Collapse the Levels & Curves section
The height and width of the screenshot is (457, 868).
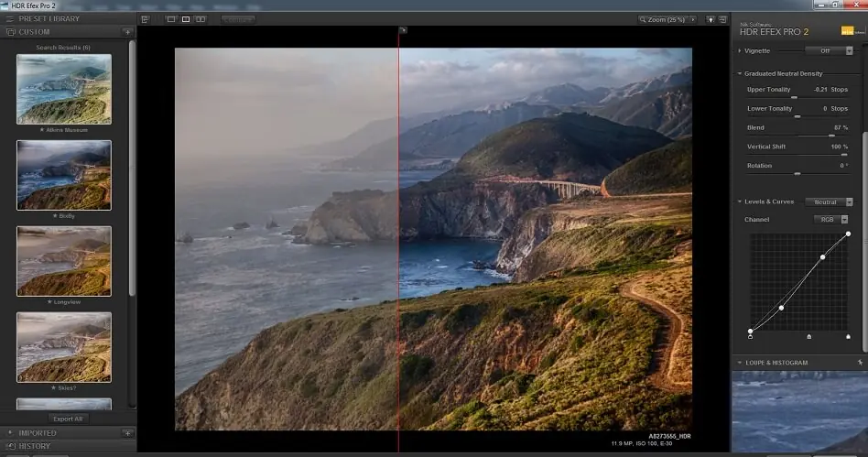[x=740, y=201]
